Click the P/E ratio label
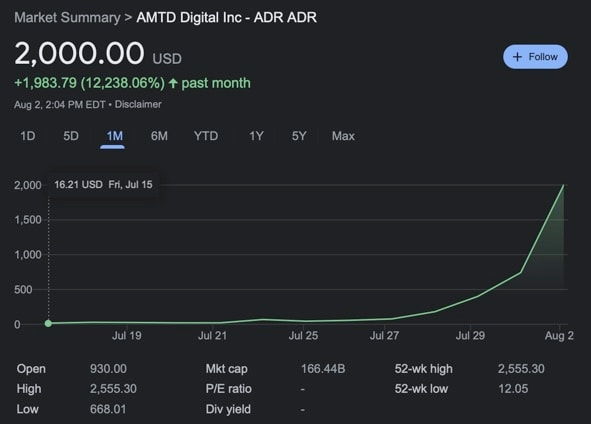 tap(228, 389)
